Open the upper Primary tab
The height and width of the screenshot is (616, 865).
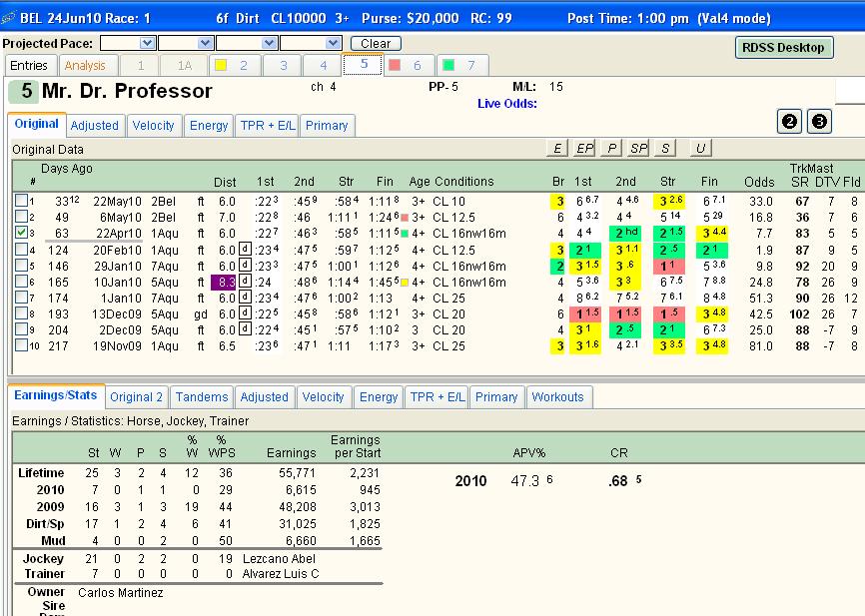(327, 125)
